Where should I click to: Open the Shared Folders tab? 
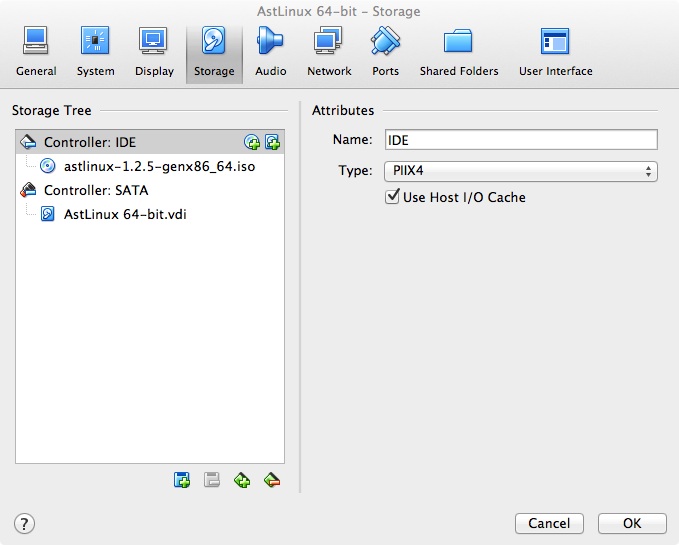pyautogui.click(x=459, y=52)
